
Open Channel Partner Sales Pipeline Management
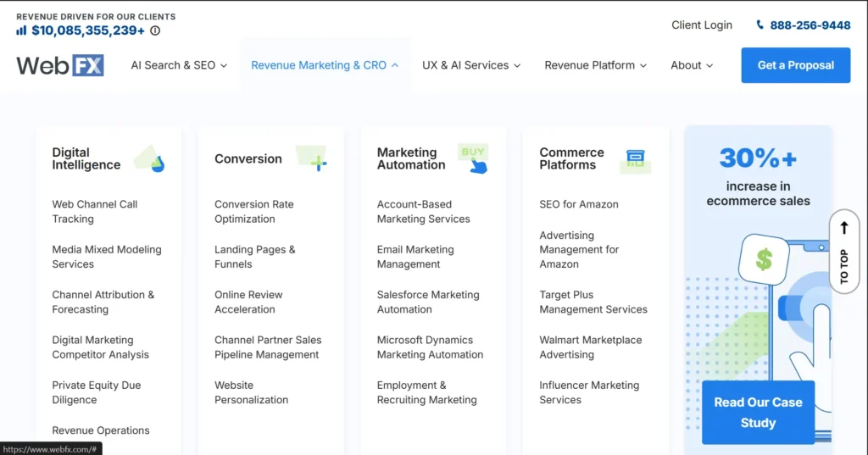point(268,347)
